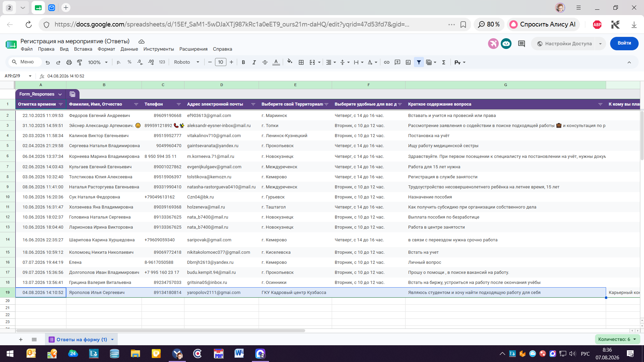Image resolution: width=644 pixels, height=362 pixels.
Task: Open more number formats (123)
Action: pos(162,62)
